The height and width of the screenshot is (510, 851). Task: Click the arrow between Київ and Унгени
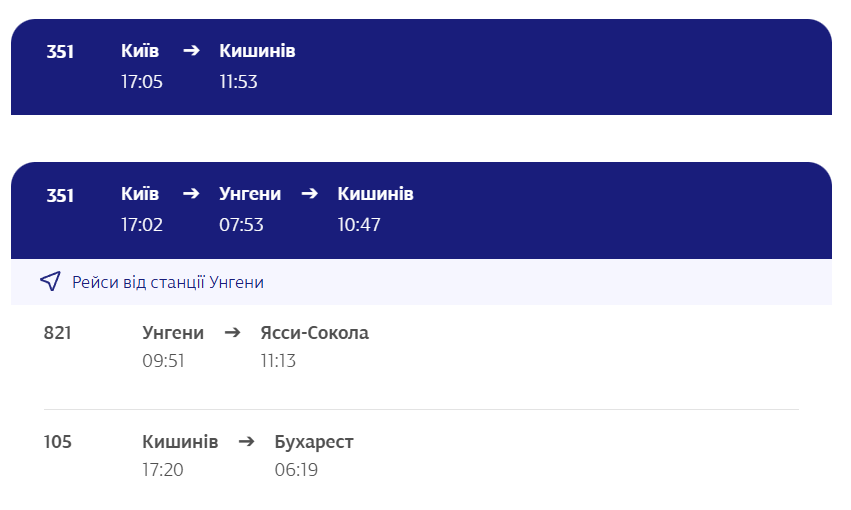[191, 194]
